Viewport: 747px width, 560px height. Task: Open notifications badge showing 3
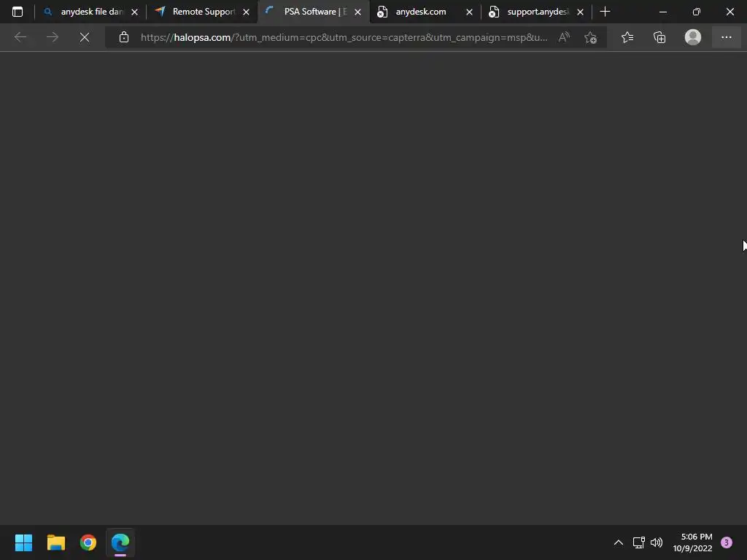(x=726, y=542)
